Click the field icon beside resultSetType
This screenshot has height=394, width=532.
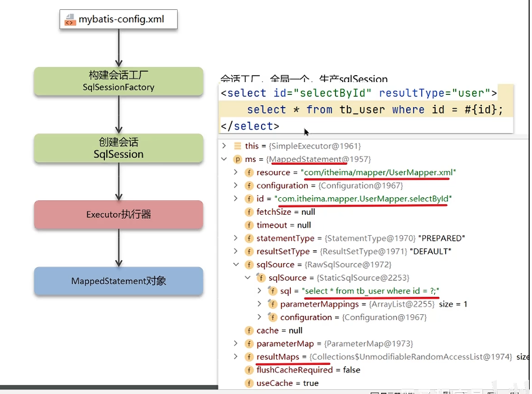click(x=249, y=252)
